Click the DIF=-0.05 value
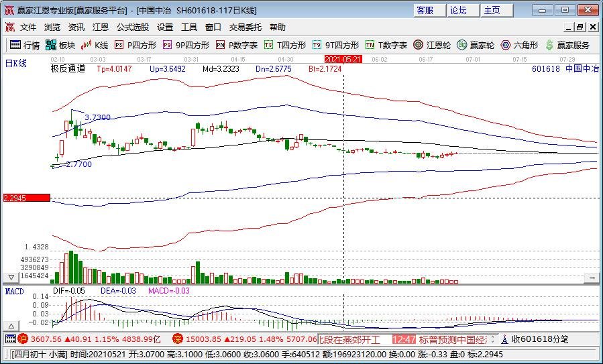The image size is (603, 364). point(69,291)
